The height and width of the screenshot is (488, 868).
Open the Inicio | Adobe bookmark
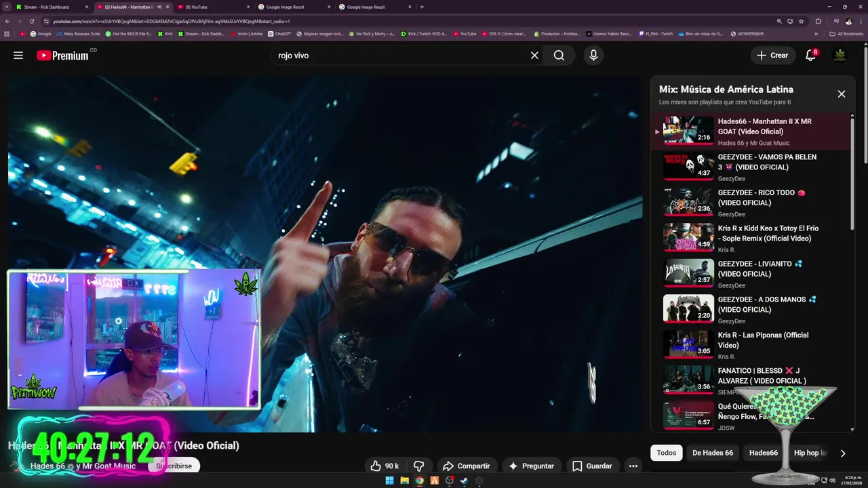(x=246, y=33)
